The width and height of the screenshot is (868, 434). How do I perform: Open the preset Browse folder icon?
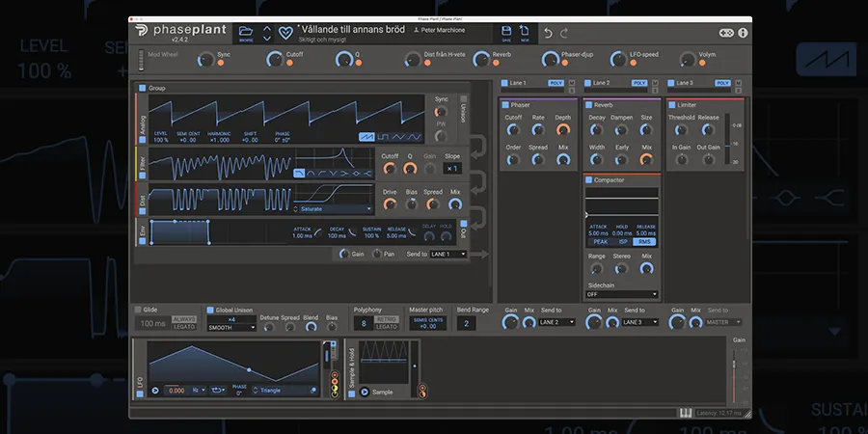(246, 31)
